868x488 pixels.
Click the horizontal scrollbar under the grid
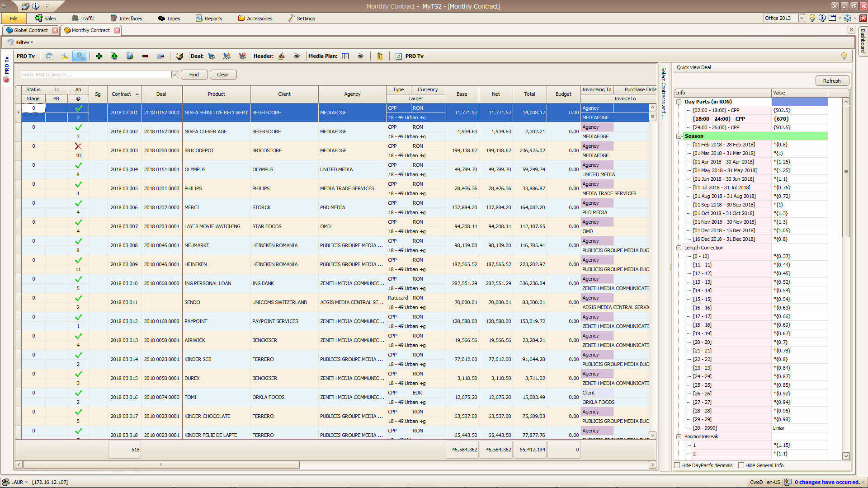[x=161, y=465]
